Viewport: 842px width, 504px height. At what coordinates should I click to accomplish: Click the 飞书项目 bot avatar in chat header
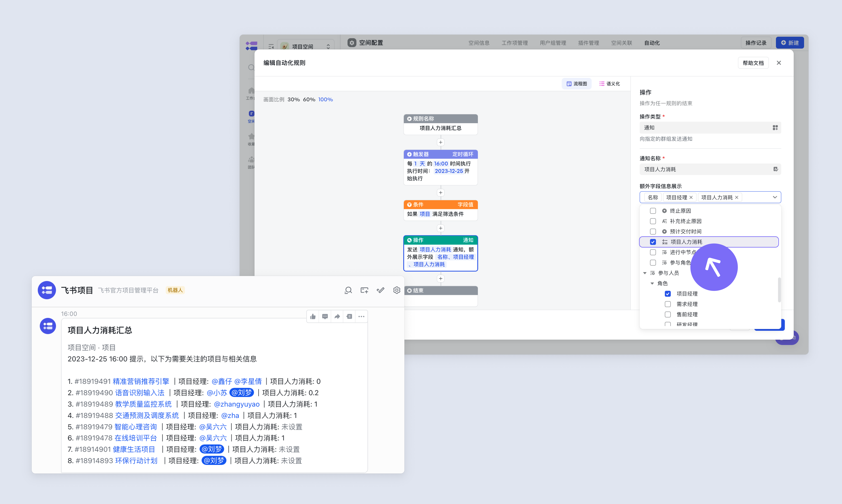point(47,290)
